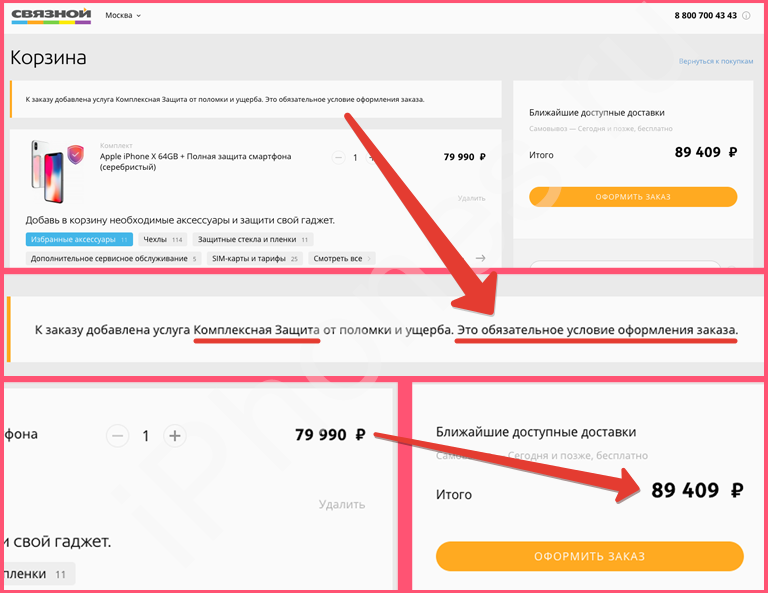Select the Защитные стекла и пленки tab
768x593 pixels.
253,239
